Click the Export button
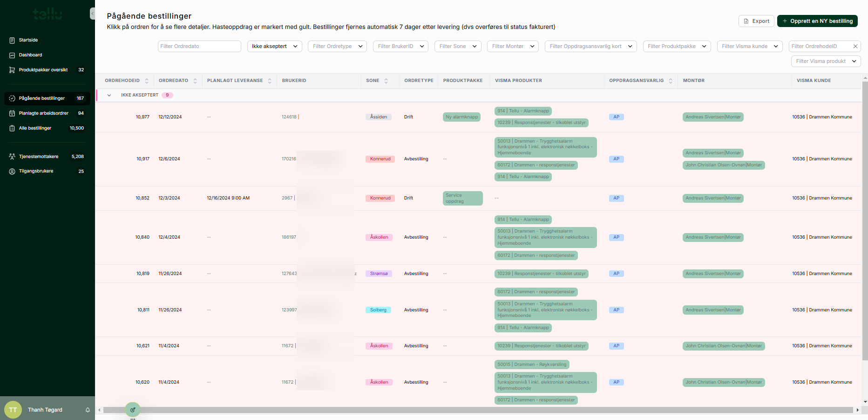The width and height of the screenshot is (868, 420). (756, 21)
